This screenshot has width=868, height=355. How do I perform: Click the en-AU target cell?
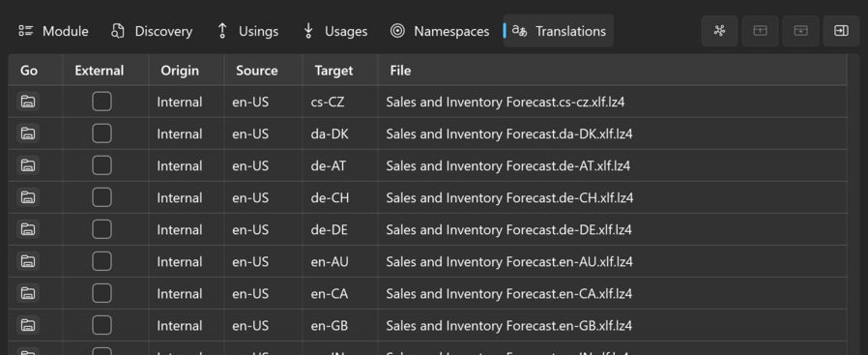click(x=340, y=261)
